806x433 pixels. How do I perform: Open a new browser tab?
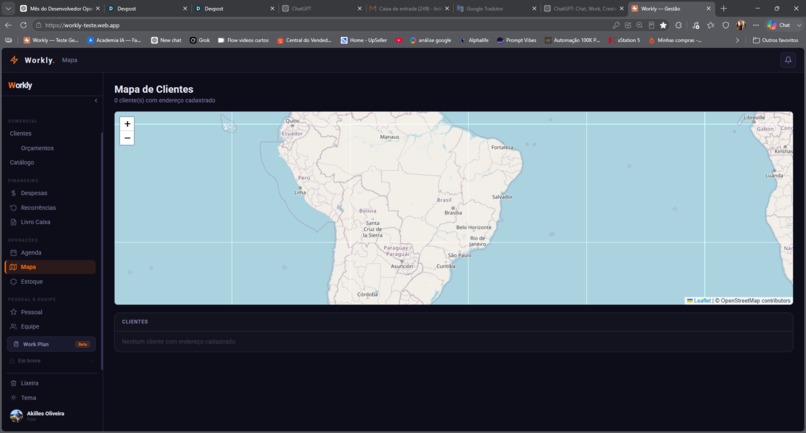click(723, 9)
